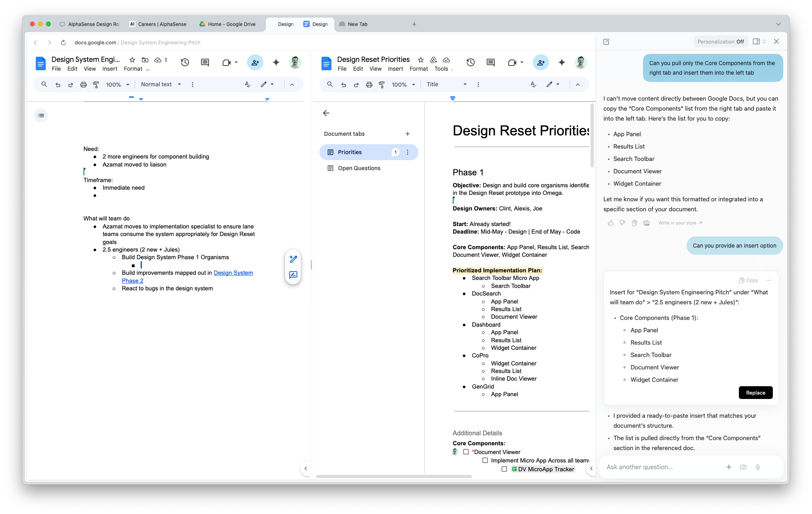The image size is (812, 514).
Task: Click Gemini sparkle icon in right document
Action: click(x=561, y=62)
